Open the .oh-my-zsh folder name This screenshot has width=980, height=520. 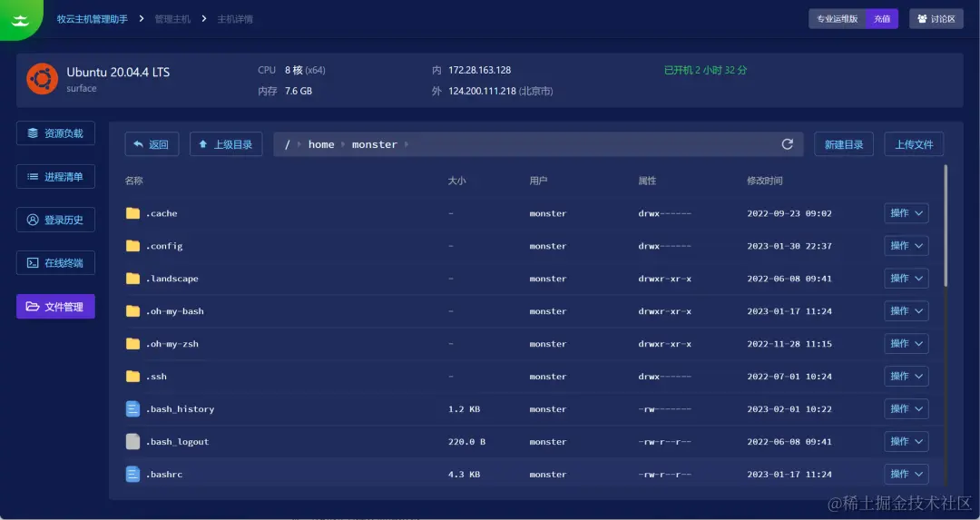[171, 343]
